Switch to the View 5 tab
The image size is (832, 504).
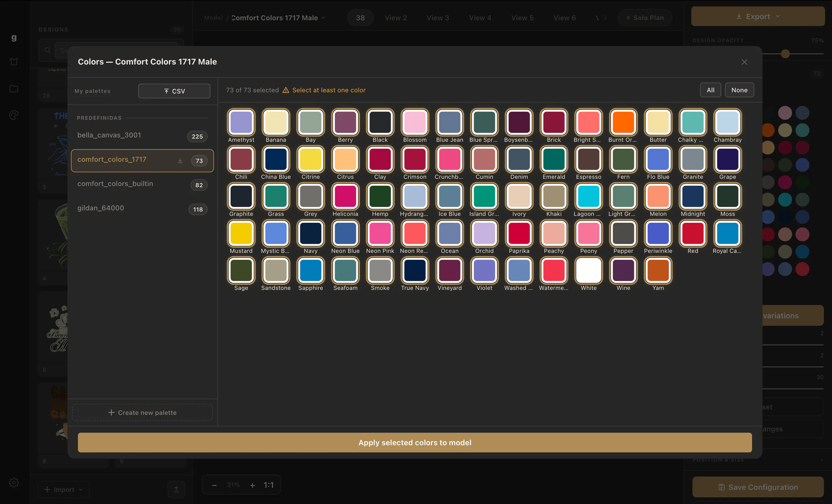(x=522, y=18)
